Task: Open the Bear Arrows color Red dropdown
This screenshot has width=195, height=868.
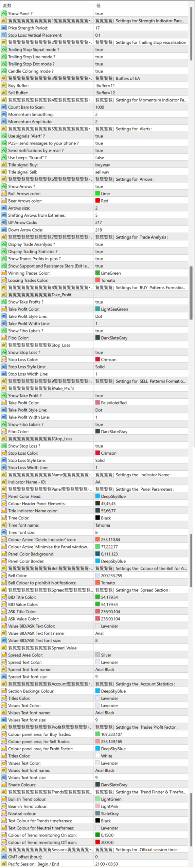Action: pyautogui.click(x=141, y=201)
